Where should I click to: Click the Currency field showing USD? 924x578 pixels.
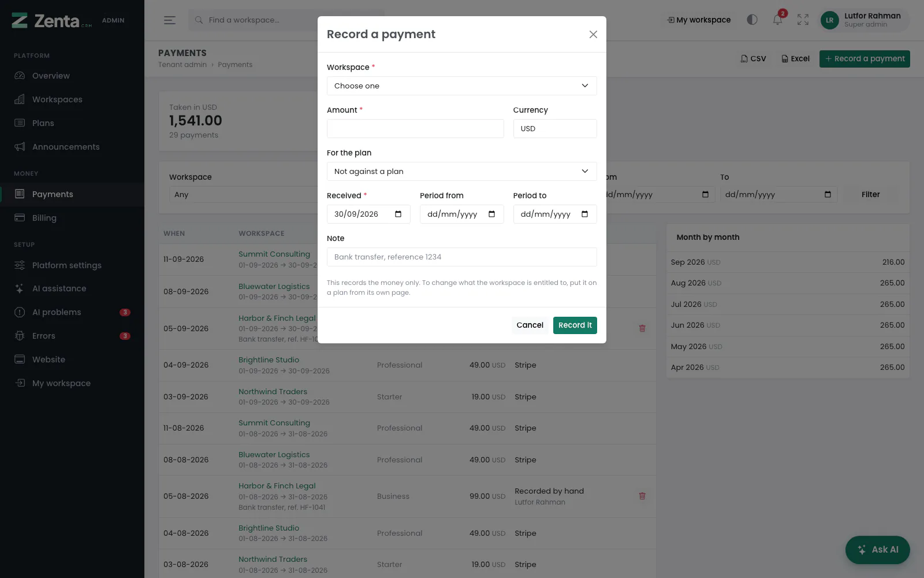(555, 128)
